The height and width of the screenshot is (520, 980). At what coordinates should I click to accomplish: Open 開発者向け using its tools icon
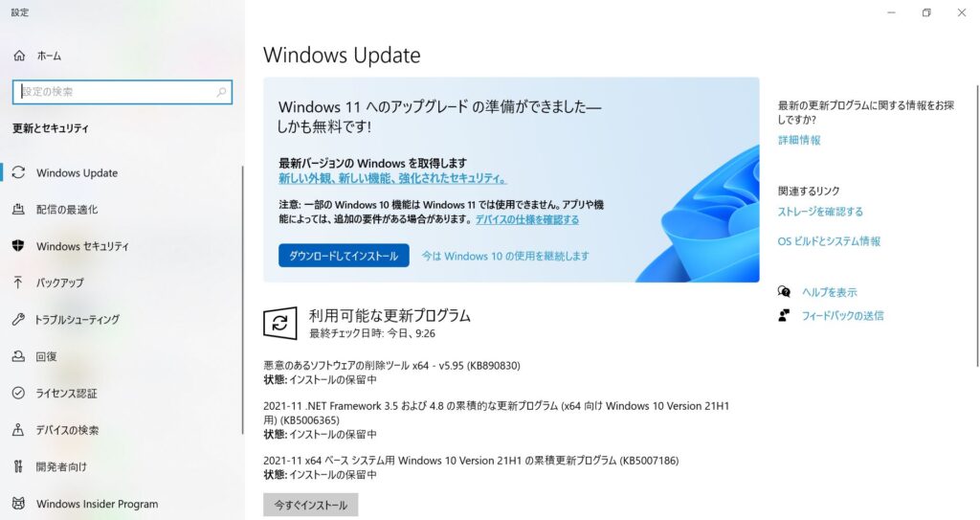18,466
